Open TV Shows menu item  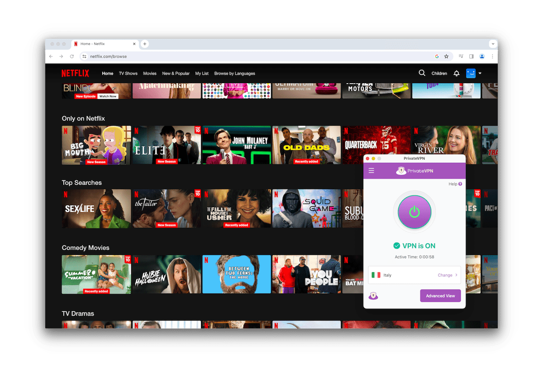[x=128, y=73]
